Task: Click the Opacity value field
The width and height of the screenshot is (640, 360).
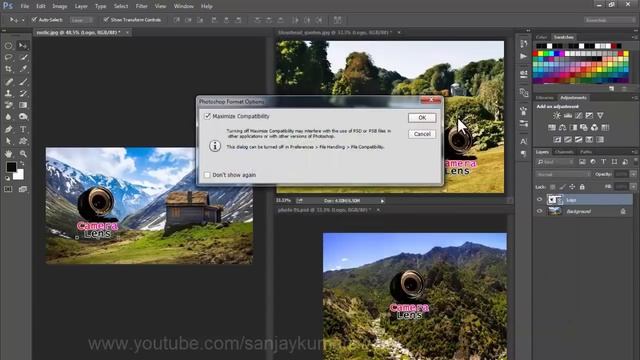Action: point(621,174)
